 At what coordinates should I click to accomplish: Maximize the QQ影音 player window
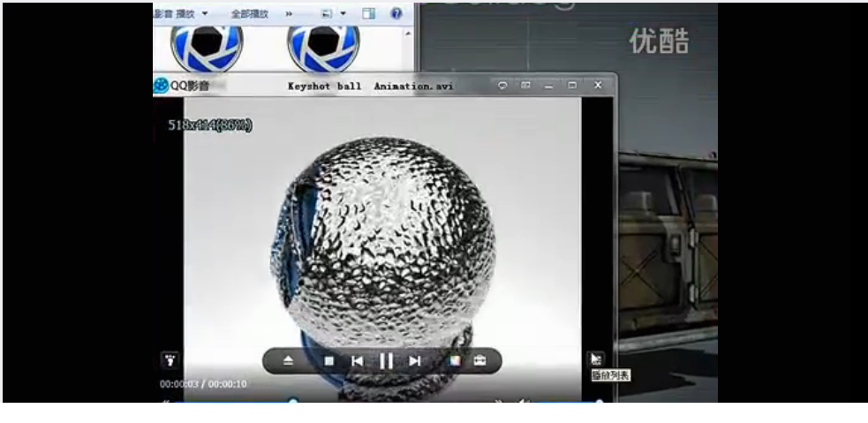pyautogui.click(x=572, y=86)
